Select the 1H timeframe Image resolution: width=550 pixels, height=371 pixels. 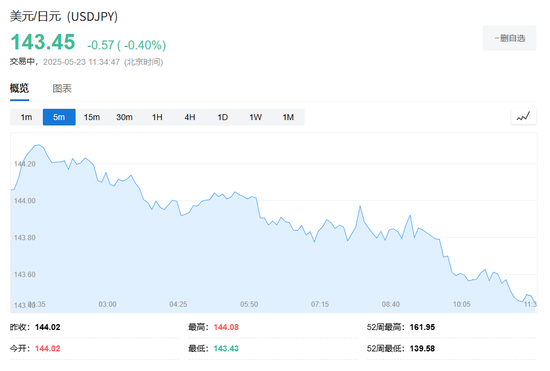[157, 117]
